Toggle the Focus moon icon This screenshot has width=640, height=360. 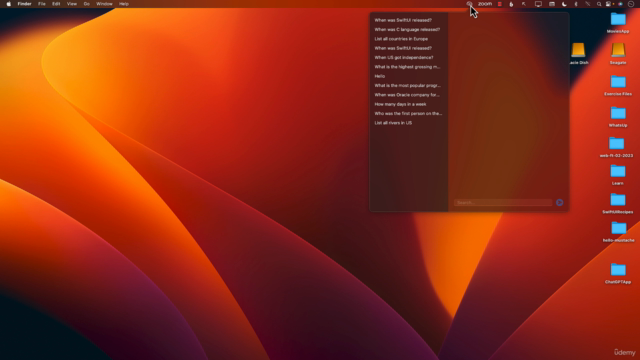[x=564, y=4]
